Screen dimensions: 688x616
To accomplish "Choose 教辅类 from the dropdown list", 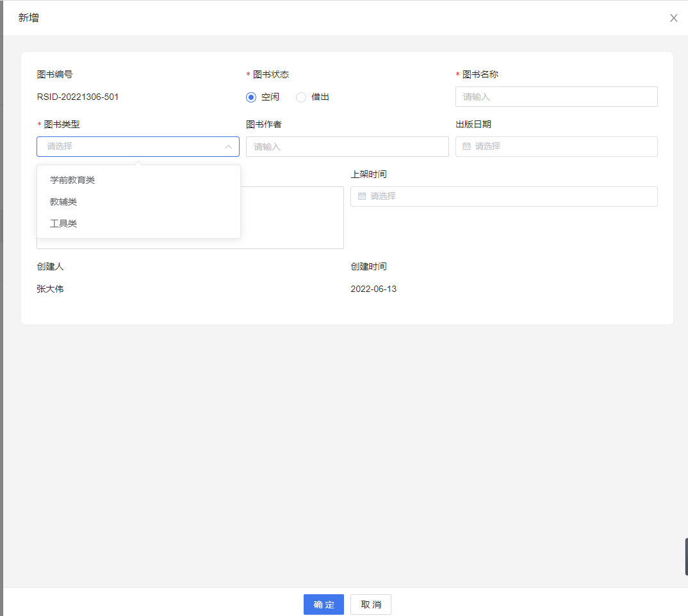I will pyautogui.click(x=138, y=202).
